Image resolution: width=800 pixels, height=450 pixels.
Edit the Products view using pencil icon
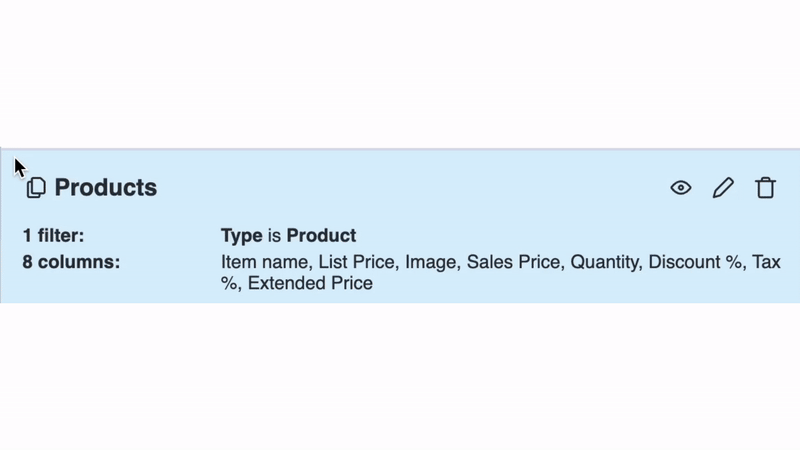click(723, 188)
